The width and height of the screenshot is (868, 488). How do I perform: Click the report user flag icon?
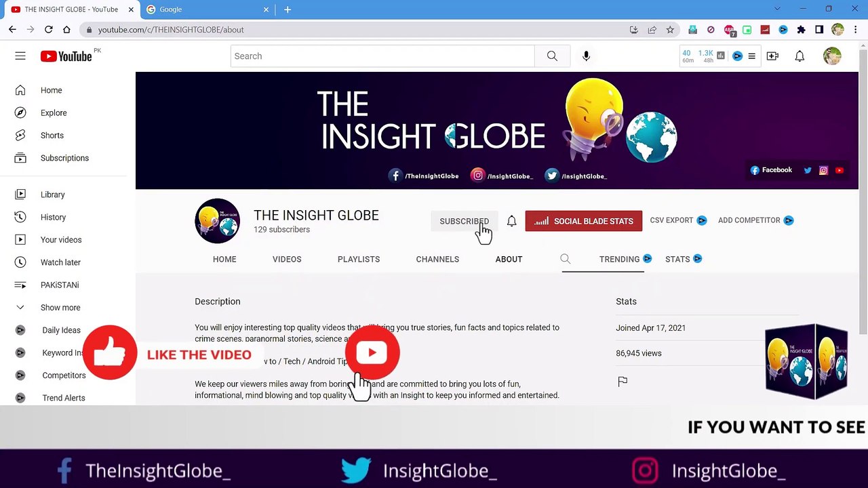[x=623, y=382]
